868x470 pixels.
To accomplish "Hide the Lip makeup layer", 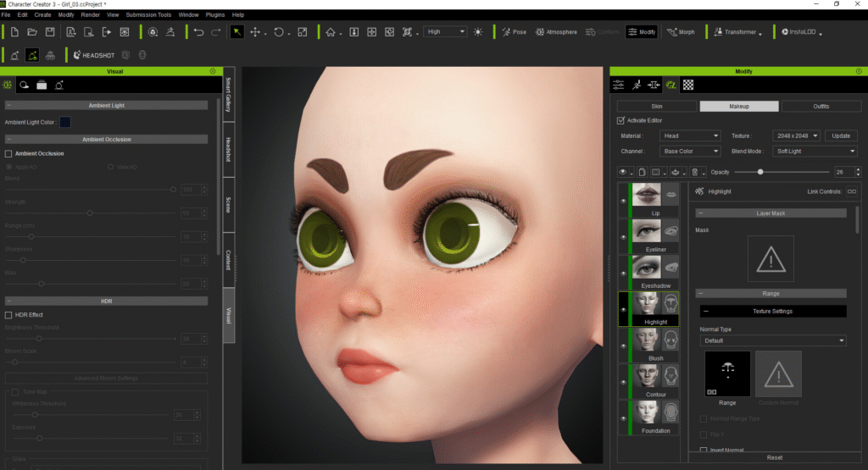I will pyautogui.click(x=624, y=201).
